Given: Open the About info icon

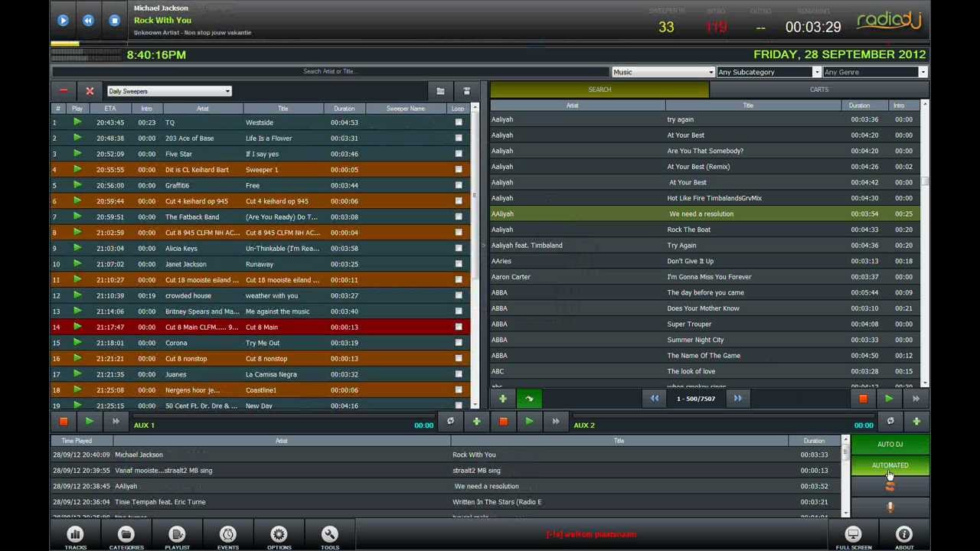Looking at the screenshot, I should point(904,537).
